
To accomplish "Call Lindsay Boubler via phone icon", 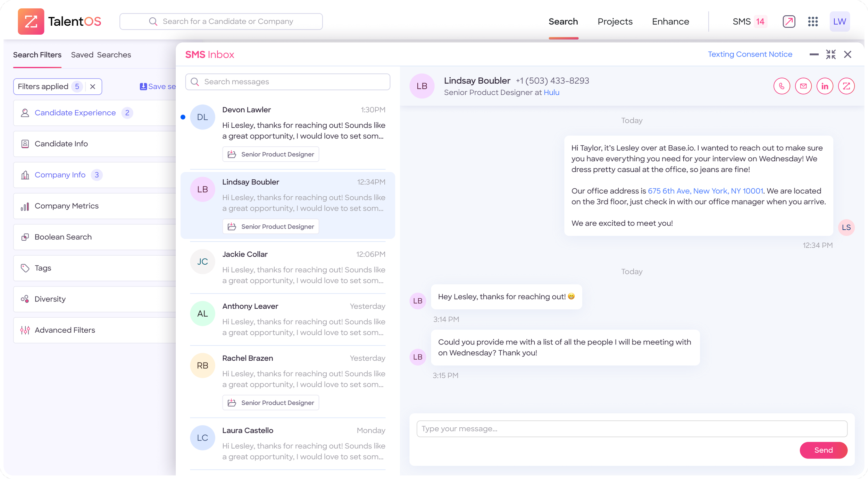I will click(x=782, y=86).
